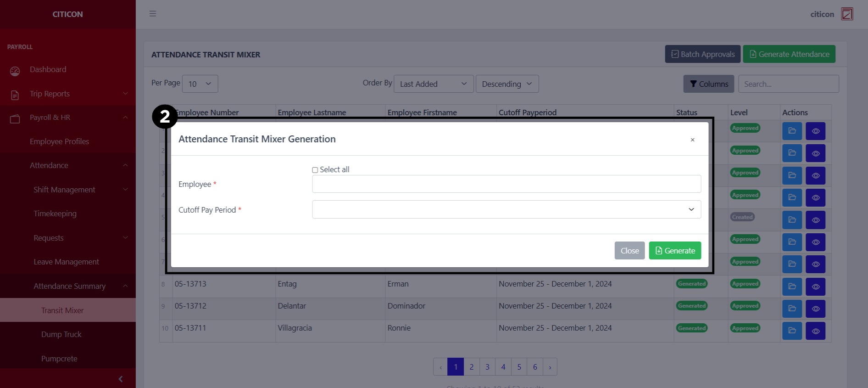The width and height of the screenshot is (868, 388).
Task: Click the green Generate button
Action: (674, 251)
